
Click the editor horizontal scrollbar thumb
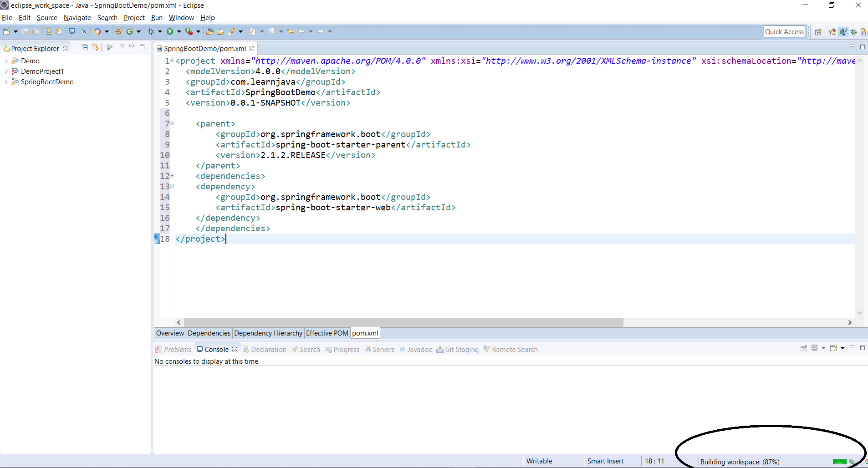coord(403,322)
